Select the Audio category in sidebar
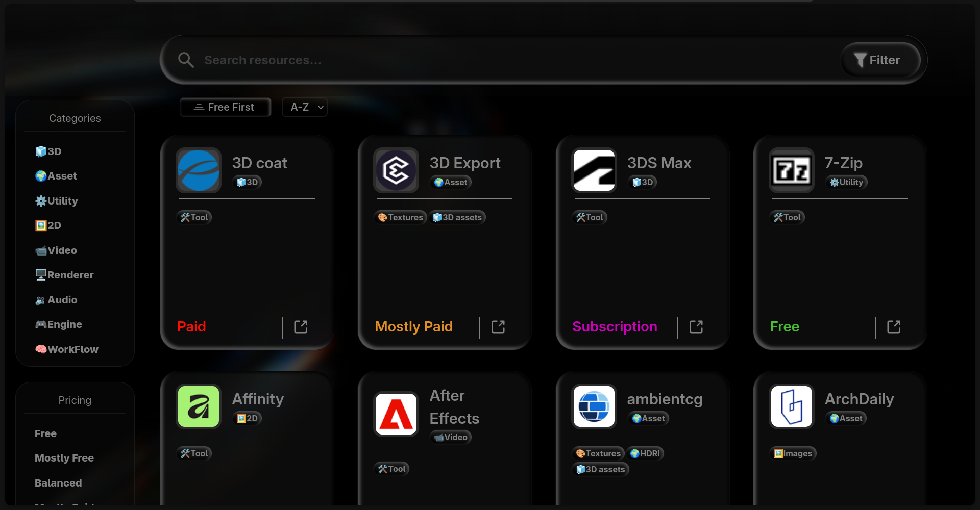This screenshot has height=510, width=980. click(x=56, y=300)
